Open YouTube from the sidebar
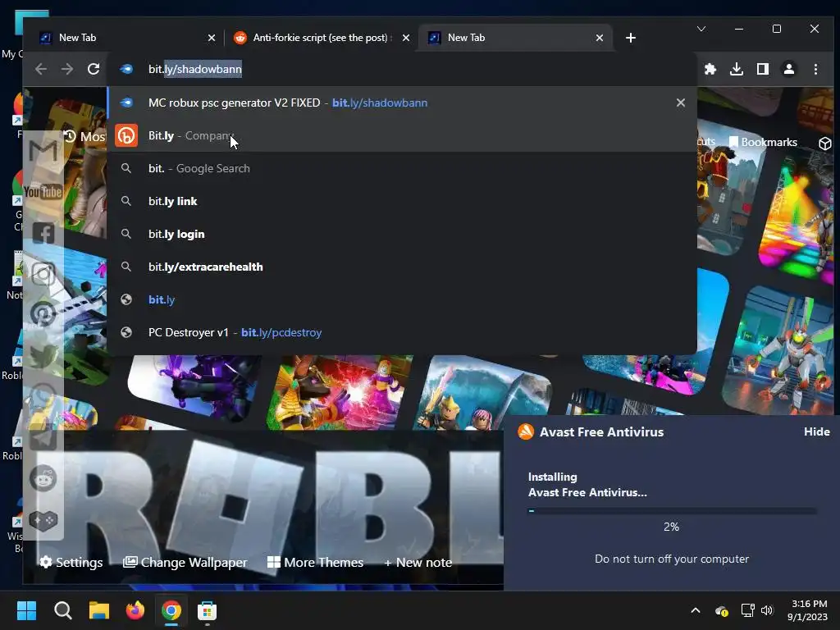The width and height of the screenshot is (840, 630). (x=43, y=191)
